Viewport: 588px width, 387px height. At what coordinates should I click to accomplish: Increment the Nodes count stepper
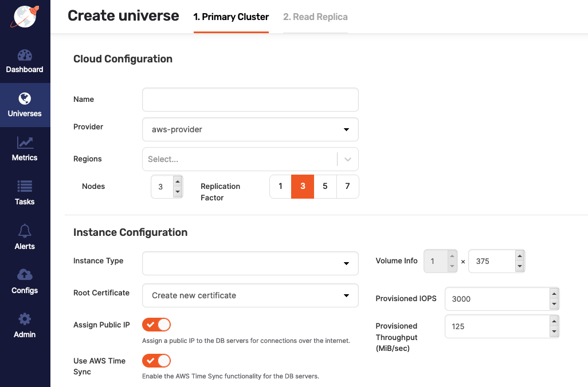(x=179, y=181)
